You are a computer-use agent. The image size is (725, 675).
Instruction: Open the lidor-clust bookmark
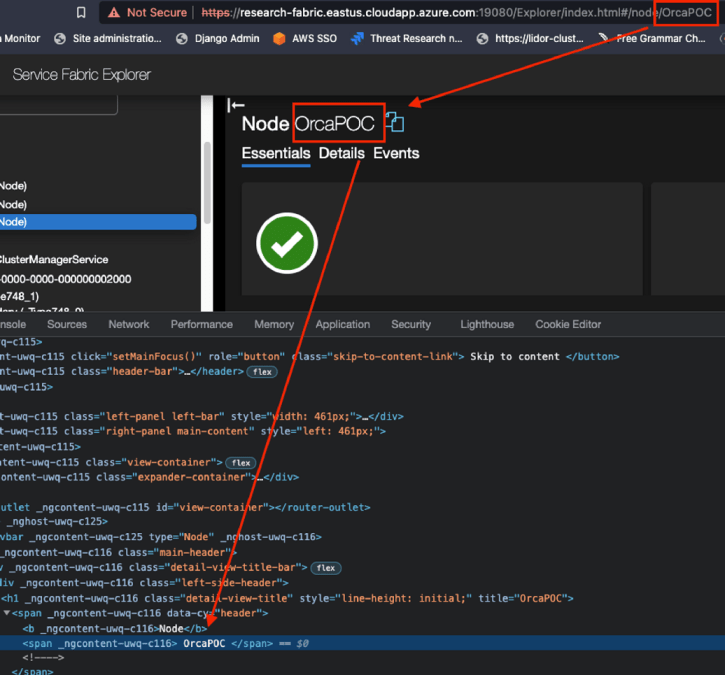pyautogui.click(x=530, y=38)
